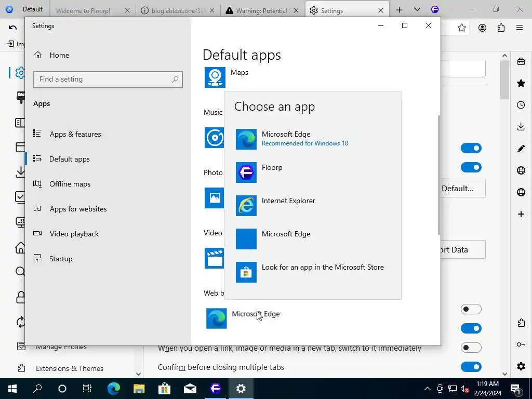Select Default apps in Settings sidebar
This screenshot has height=399, width=532.
click(61, 159)
